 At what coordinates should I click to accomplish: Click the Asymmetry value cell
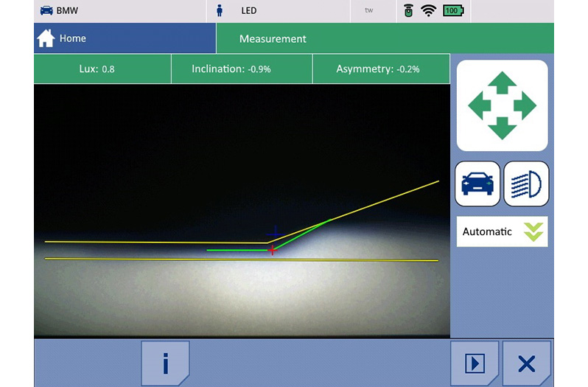tap(381, 69)
